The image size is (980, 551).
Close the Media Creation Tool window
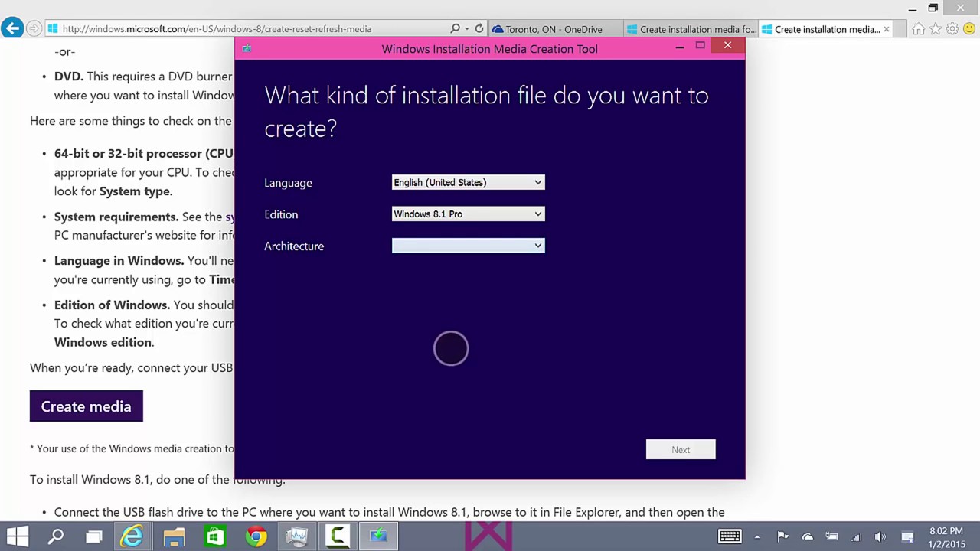727,46
